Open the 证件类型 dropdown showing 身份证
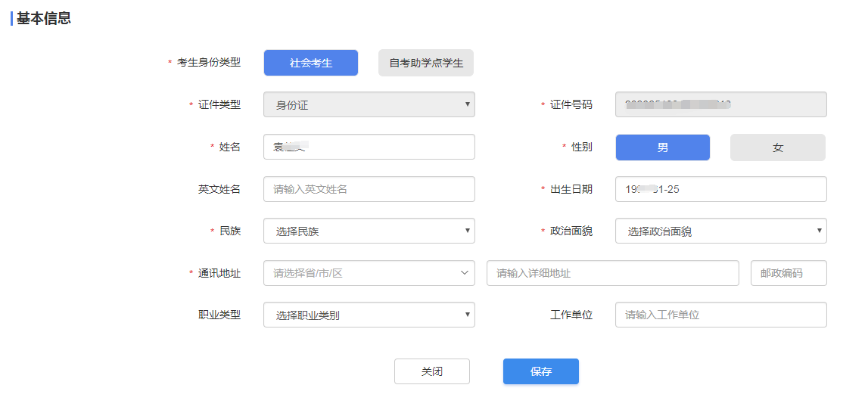 pos(369,105)
